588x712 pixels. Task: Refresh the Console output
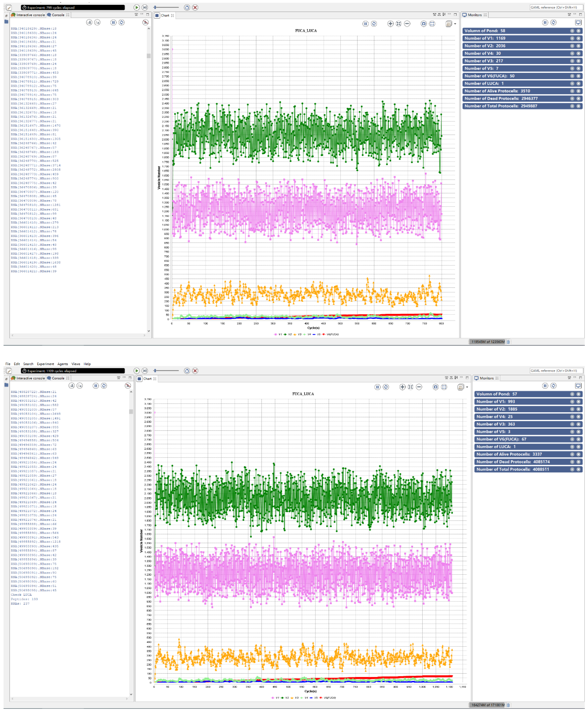[122, 23]
